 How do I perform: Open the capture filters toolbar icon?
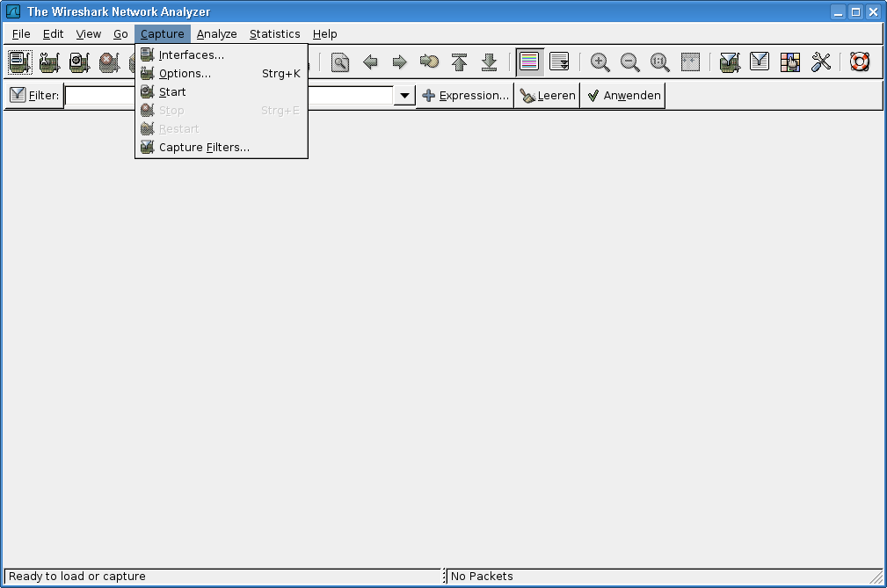[730, 62]
